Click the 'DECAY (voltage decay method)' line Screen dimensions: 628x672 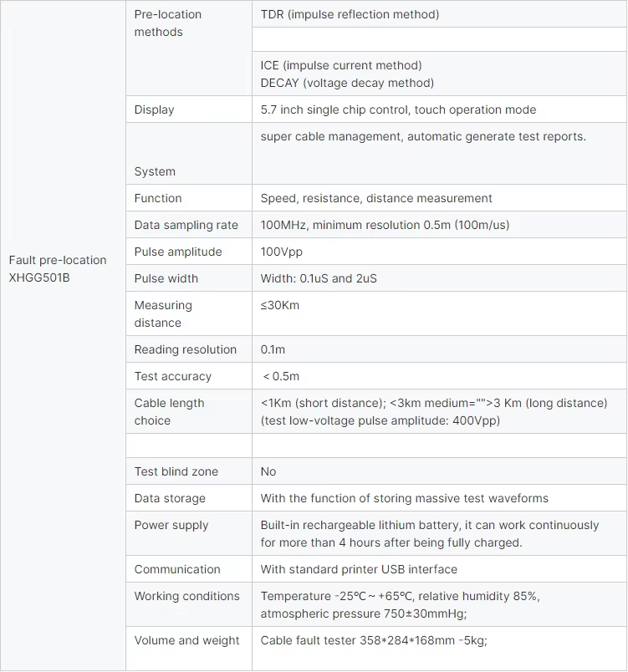[x=347, y=83]
